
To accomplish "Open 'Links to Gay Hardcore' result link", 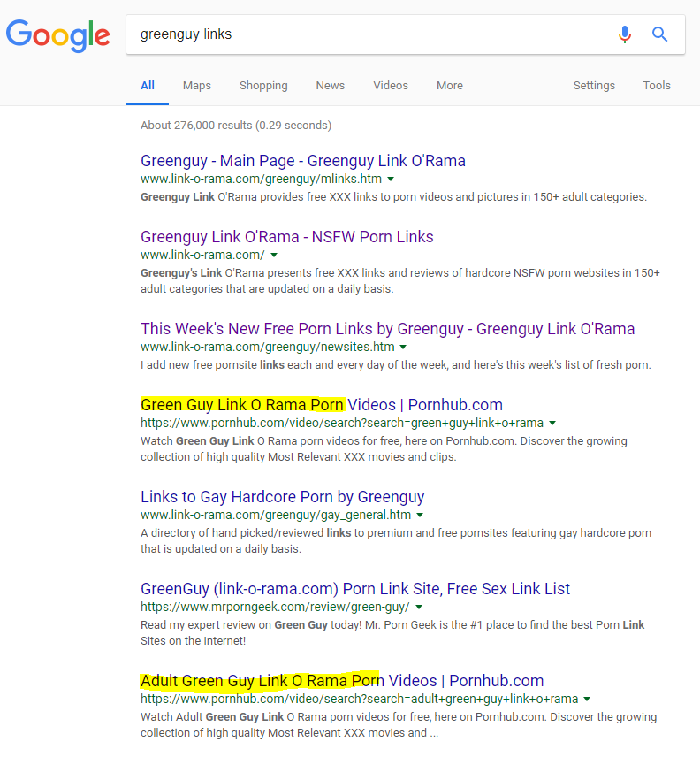I will click(x=282, y=497).
